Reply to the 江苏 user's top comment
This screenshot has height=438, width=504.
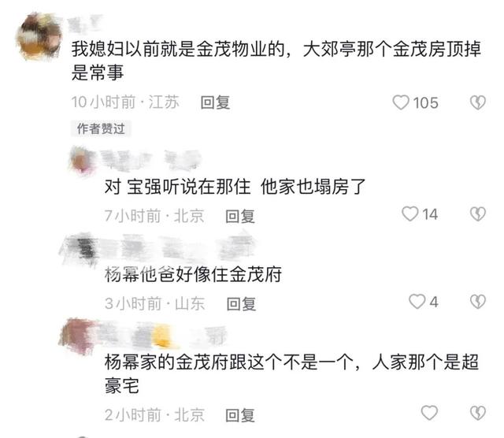(215, 102)
